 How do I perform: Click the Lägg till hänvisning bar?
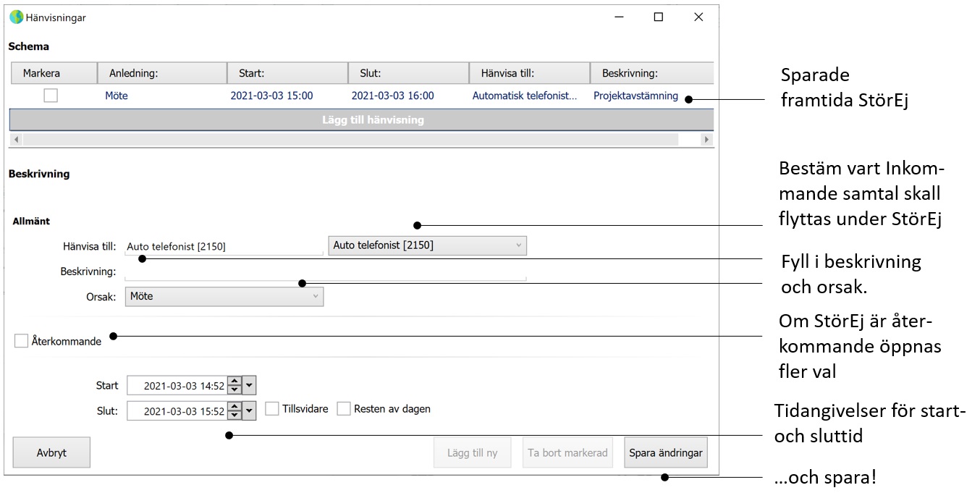362,119
